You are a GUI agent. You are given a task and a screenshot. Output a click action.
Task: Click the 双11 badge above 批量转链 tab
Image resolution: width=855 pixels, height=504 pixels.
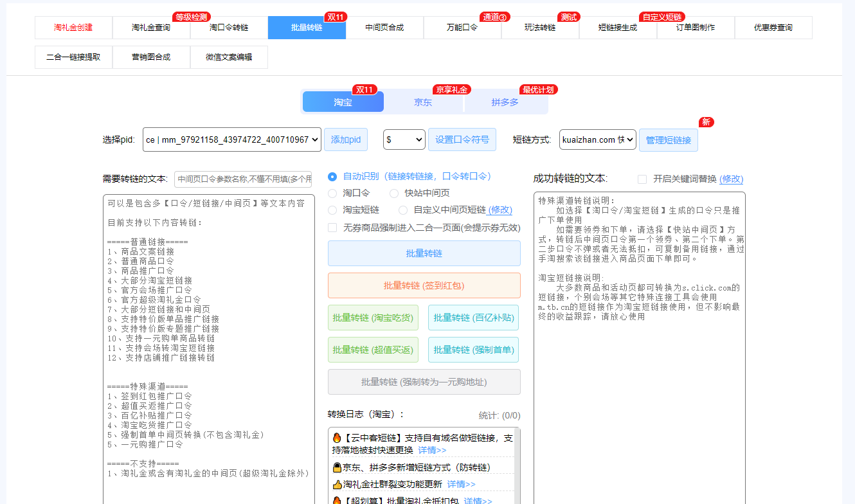pyautogui.click(x=336, y=17)
